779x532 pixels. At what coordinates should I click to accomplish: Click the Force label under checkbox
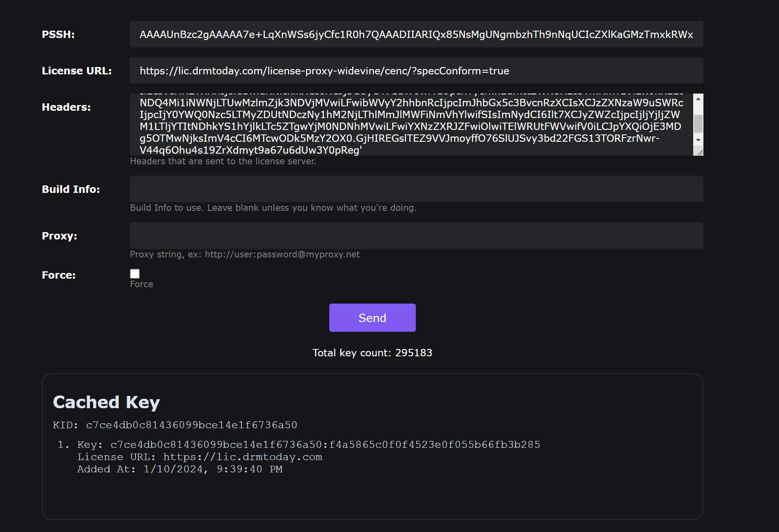click(141, 284)
